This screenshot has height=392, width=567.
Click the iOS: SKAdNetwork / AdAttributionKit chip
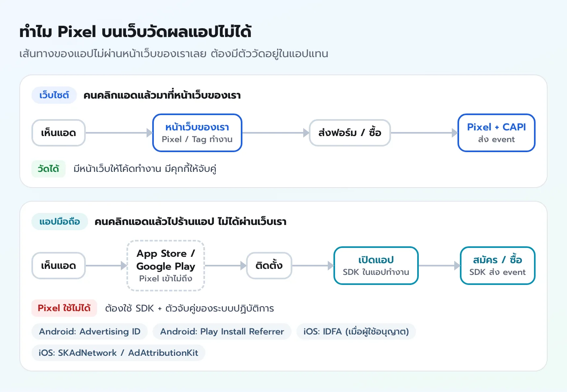pos(118,353)
